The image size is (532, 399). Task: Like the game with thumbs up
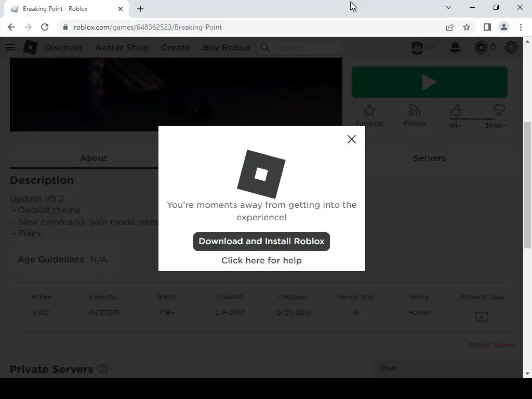(x=456, y=110)
